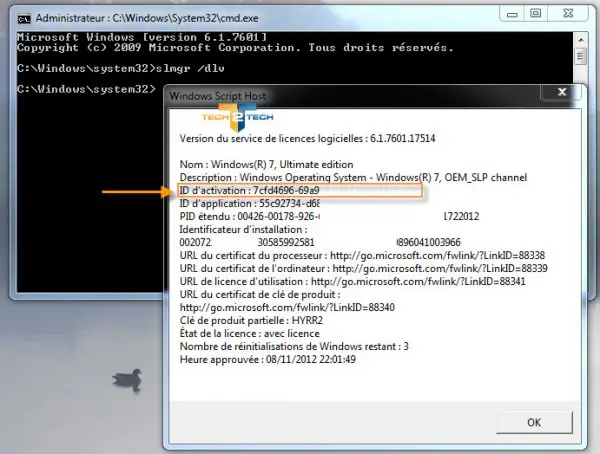
Task: Click the Copyright 2009 Microsoft Corporation line
Action: pos(235,48)
